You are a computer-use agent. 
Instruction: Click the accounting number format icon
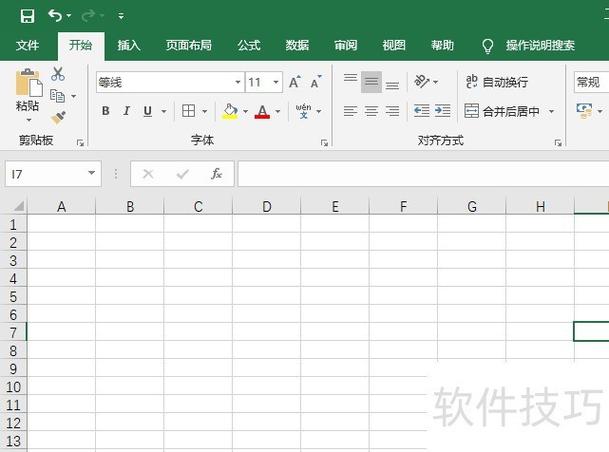(x=584, y=111)
